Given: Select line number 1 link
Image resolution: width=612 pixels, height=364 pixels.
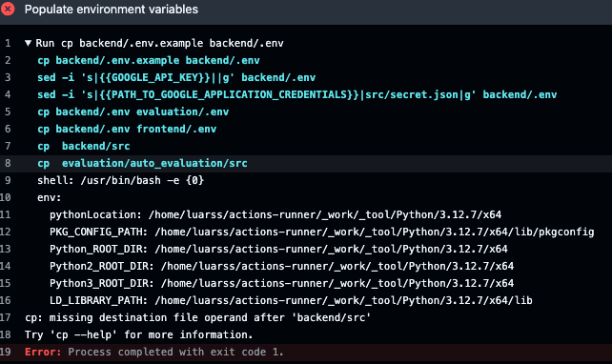Looking at the screenshot, I should 8,43.
